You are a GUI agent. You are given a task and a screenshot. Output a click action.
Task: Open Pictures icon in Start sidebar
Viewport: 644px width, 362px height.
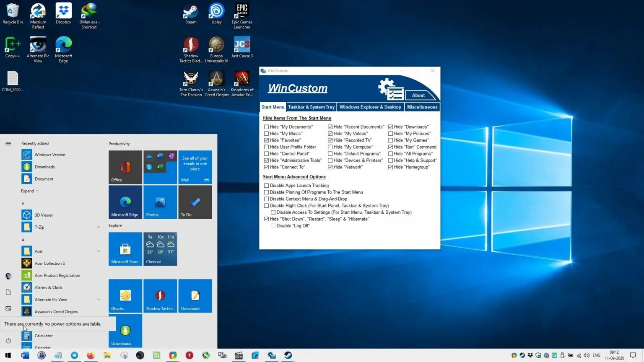(x=8, y=308)
